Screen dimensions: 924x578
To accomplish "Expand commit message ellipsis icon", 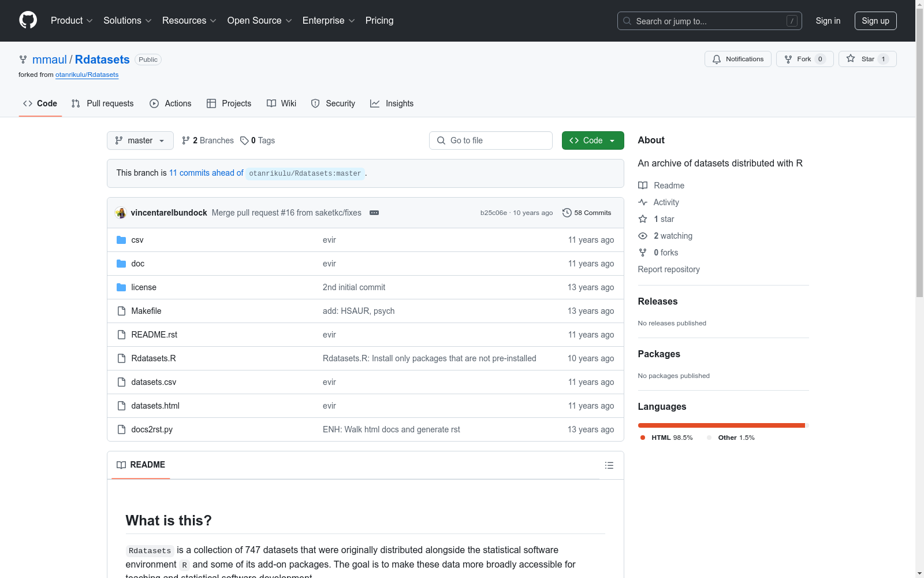I will [374, 213].
